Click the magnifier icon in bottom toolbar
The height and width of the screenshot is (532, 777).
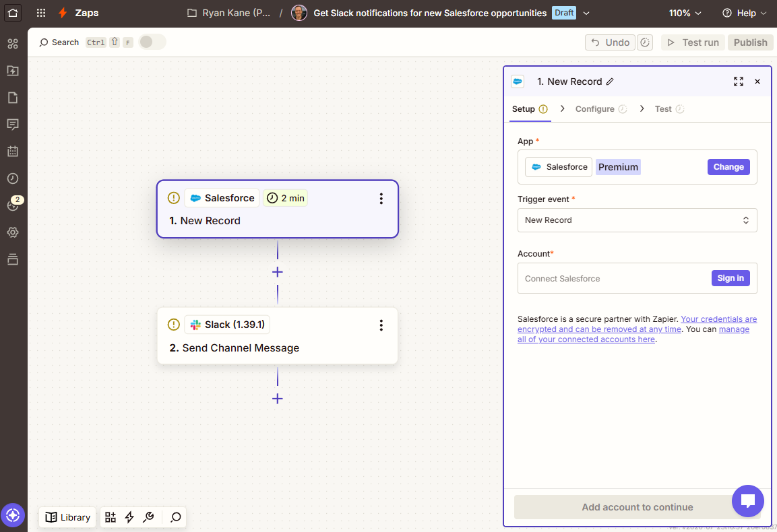click(x=175, y=517)
